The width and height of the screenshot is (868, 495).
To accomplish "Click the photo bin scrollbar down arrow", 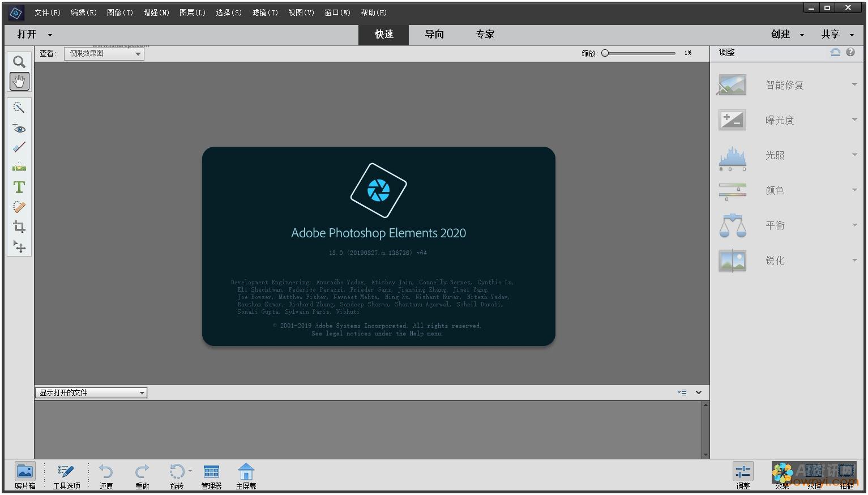I will [x=705, y=455].
